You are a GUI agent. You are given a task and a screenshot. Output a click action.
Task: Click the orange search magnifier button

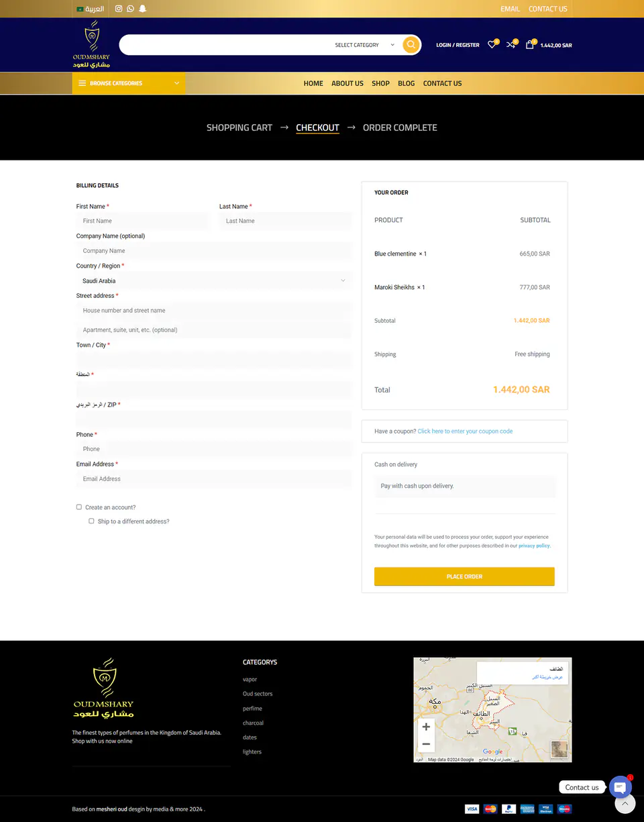411,45
